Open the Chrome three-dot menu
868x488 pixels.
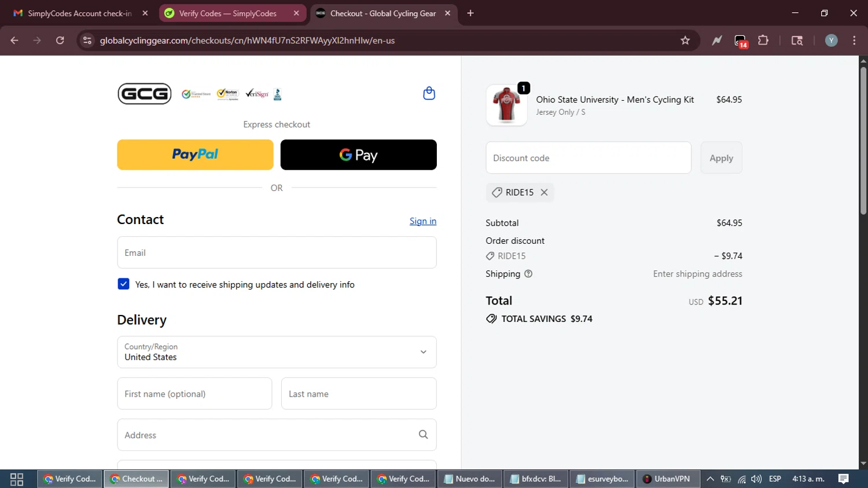pos(854,41)
